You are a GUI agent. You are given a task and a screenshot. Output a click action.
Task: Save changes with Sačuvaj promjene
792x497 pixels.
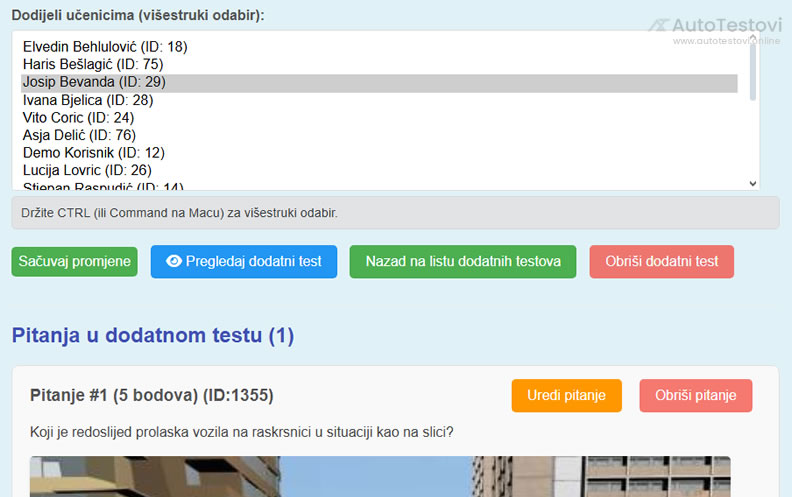74,261
